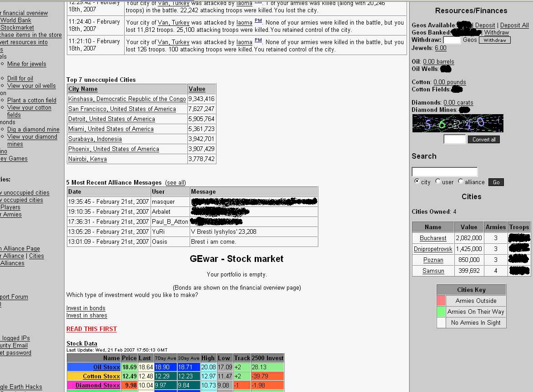
Task: Open Invest in shares link
Action: (87, 316)
